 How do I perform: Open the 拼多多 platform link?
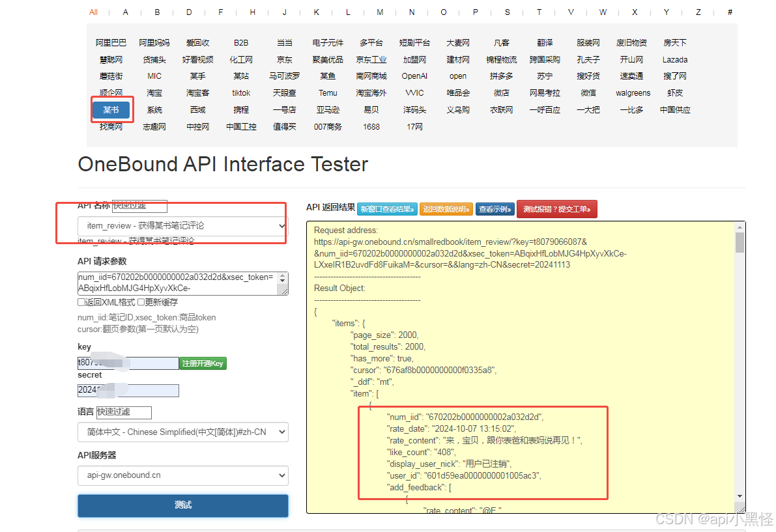pos(501,76)
